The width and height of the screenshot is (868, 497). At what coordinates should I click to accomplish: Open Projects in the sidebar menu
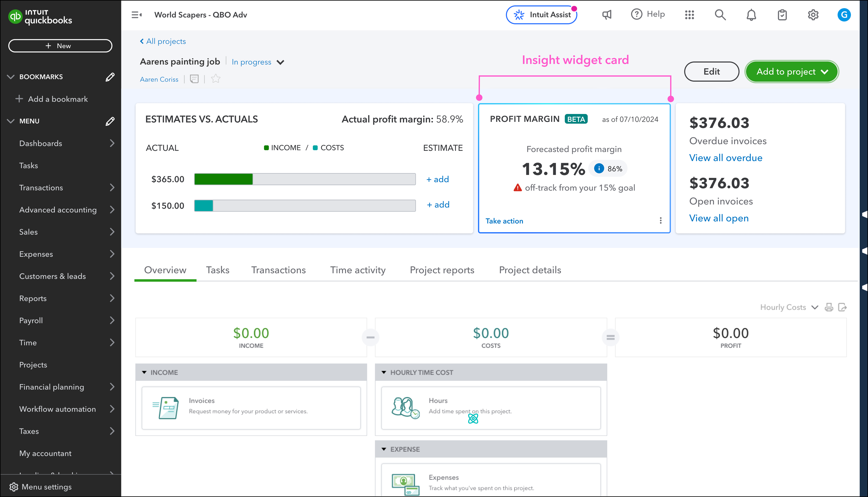click(x=33, y=365)
